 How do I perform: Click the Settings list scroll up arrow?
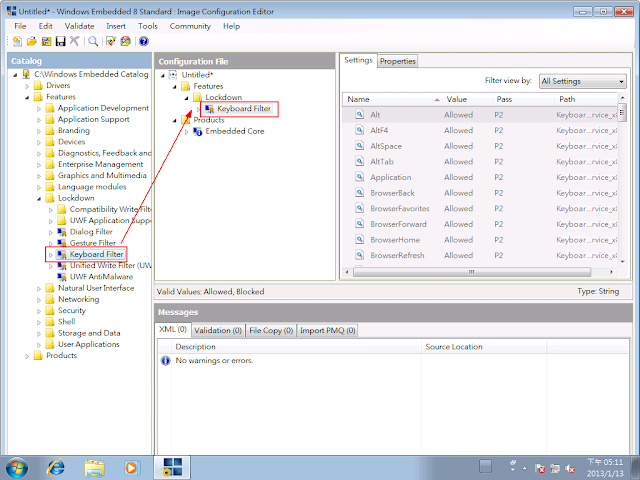point(622,98)
